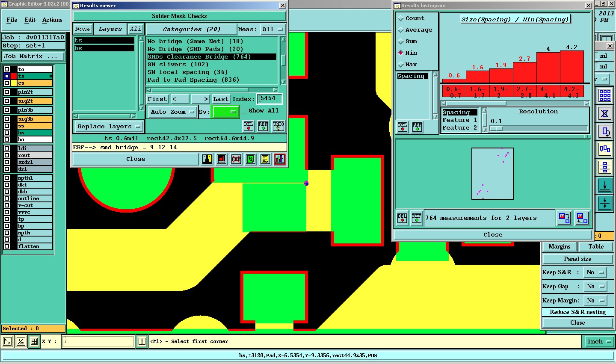Screen dimensions: 616x364
Task: Select the Count radio option
Action: pos(401,18)
